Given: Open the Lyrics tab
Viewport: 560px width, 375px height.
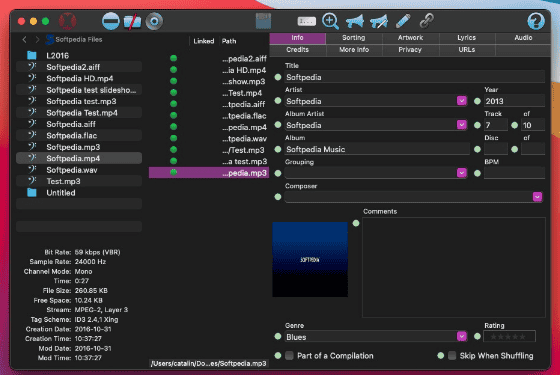Looking at the screenshot, I should pos(467,38).
